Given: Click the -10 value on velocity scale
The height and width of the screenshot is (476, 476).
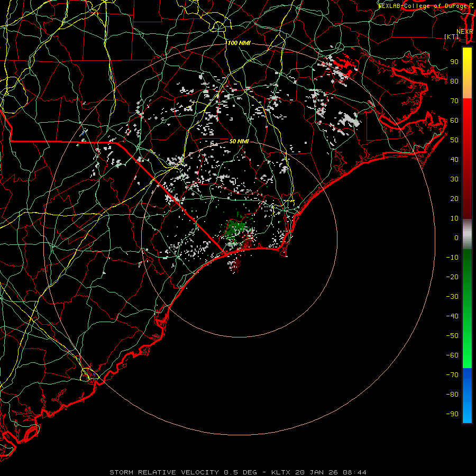Looking at the screenshot, I should tap(452, 258).
